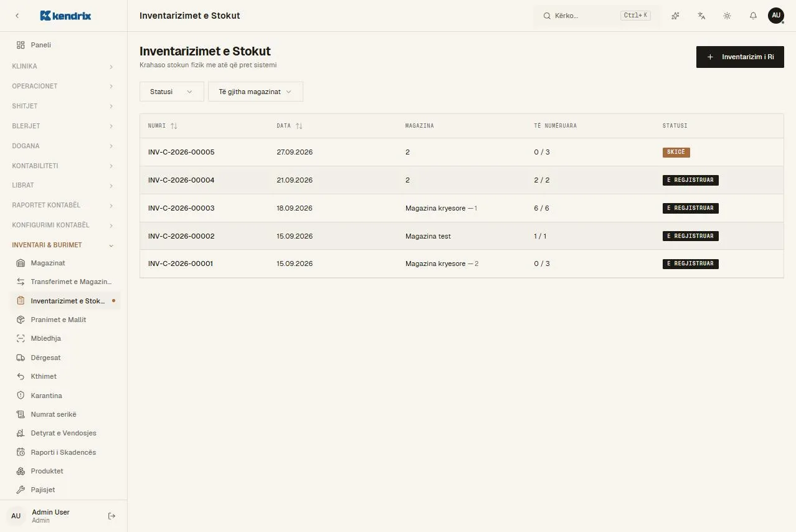Expand the KONFIGURIMI KONTABËL section
The image size is (796, 532).
coord(64,225)
